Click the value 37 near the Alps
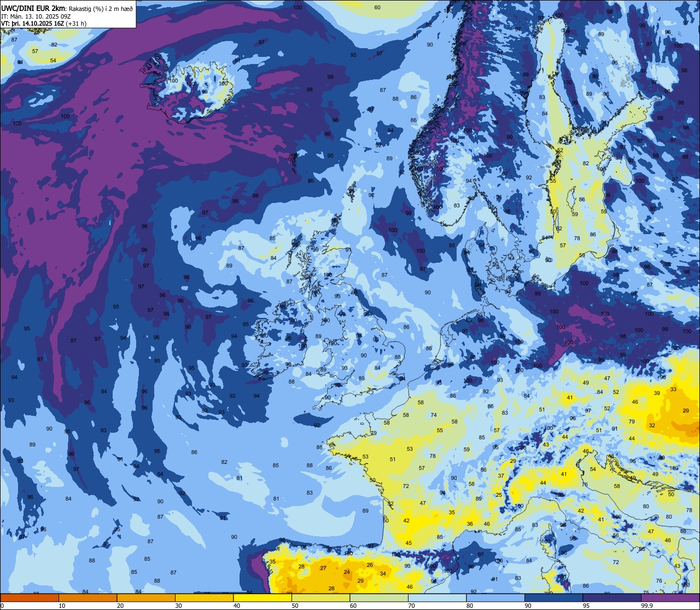The height and width of the screenshot is (610, 700). [501, 476]
